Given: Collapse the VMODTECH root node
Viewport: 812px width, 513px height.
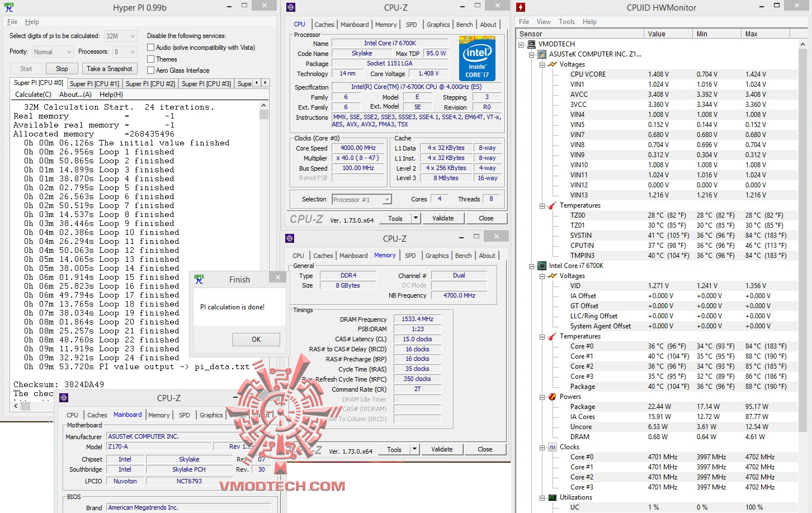Looking at the screenshot, I should [x=521, y=44].
